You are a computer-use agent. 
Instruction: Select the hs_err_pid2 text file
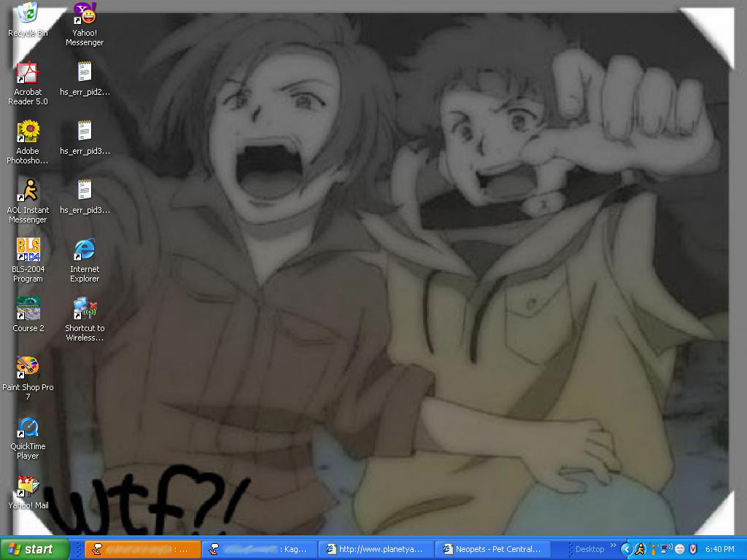pos(85,79)
